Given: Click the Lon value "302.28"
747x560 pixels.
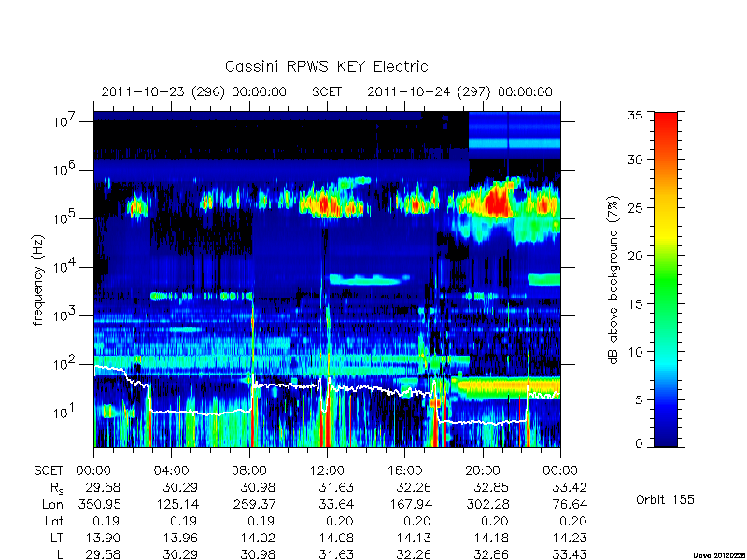Looking at the screenshot, I should click(x=487, y=504).
